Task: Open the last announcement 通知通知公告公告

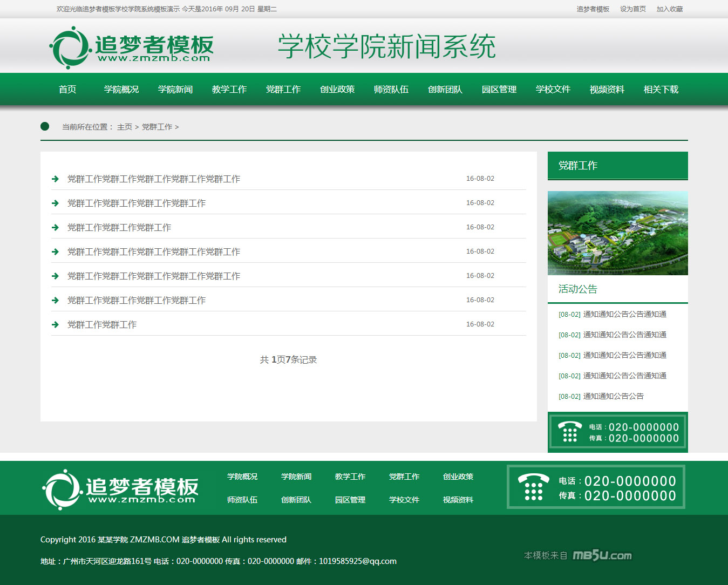Action: pyautogui.click(x=613, y=396)
